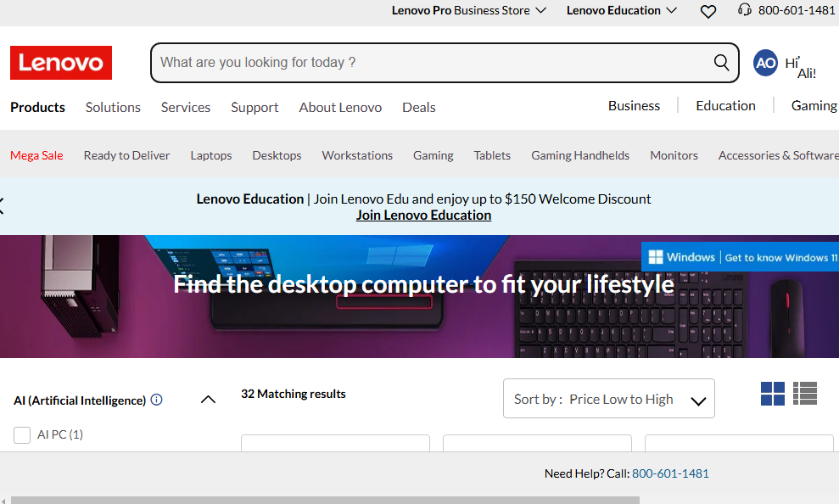This screenshot has height=504, width=839.
Task: Select the Business segment link
Action: 634,106
